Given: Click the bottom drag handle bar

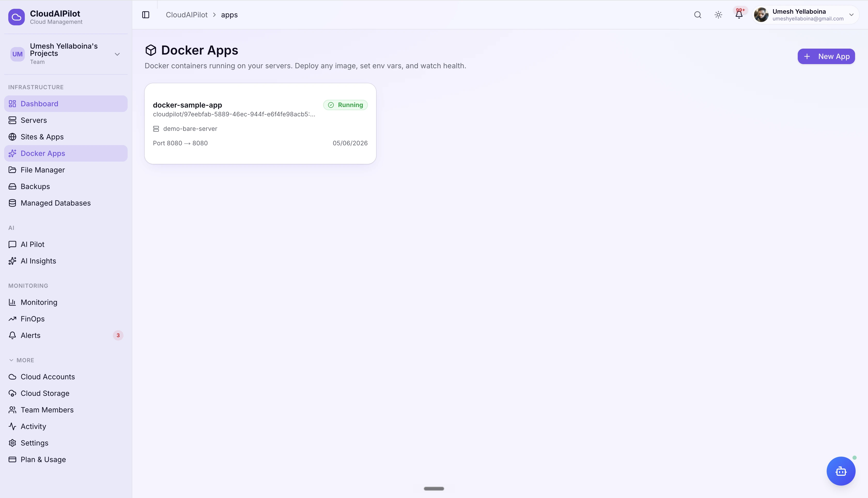Looking at the screenshot, I should coord(434,488).
